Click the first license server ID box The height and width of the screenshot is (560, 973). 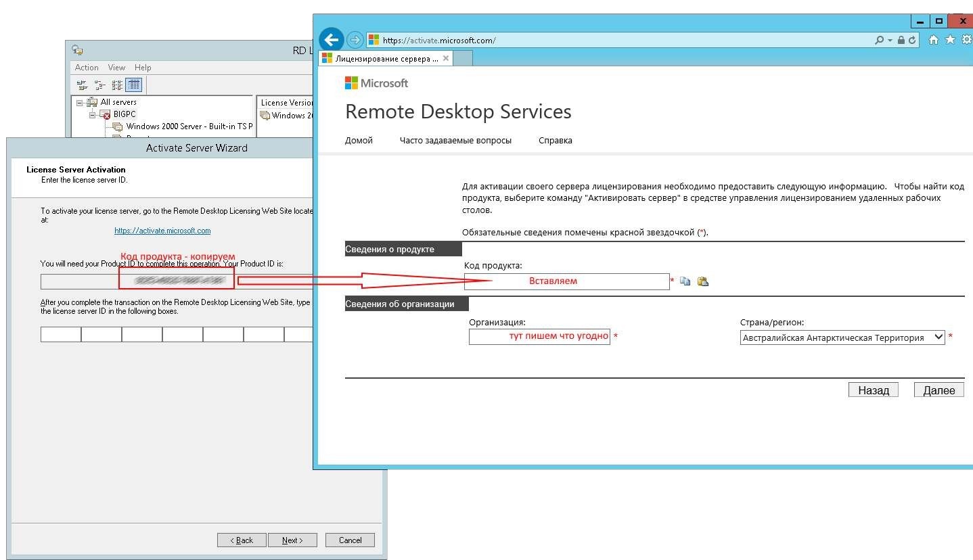(x=61, y=334)
